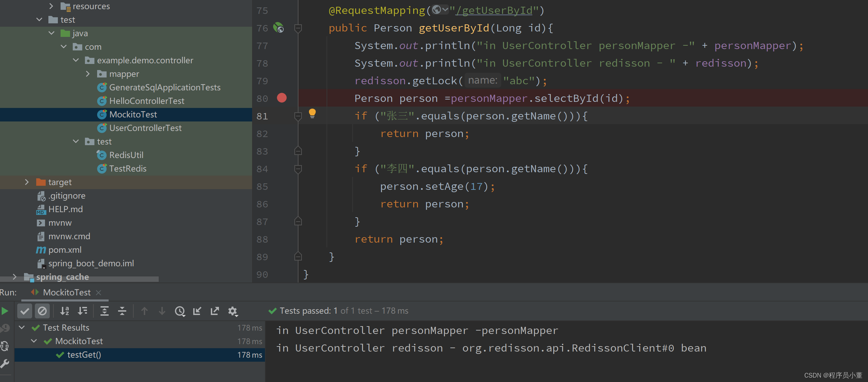Click the request mapping gutter icon on line 76
868x382 pixels.
point(279,28)
